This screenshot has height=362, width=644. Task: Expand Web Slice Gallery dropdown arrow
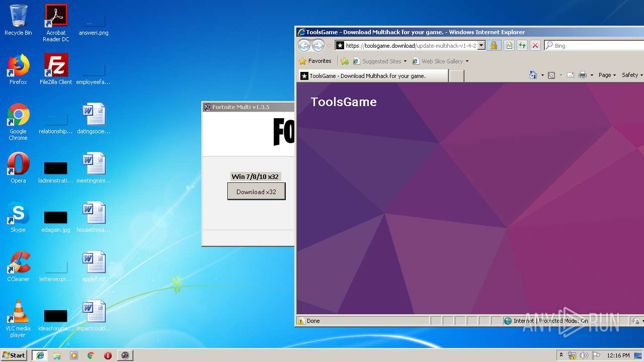pos(467,61)
